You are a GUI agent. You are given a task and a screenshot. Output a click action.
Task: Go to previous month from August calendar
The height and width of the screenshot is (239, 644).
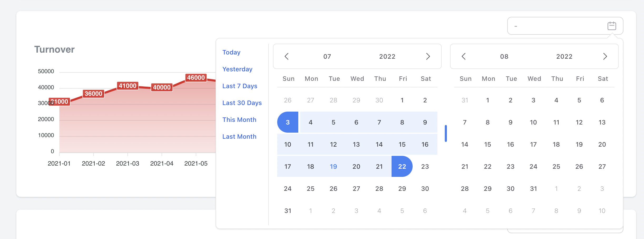tap(464, 56)
